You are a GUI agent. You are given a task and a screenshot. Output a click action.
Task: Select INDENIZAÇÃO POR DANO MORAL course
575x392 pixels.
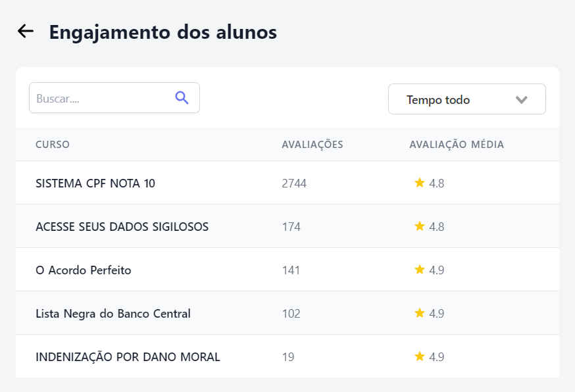click(128, 356)
